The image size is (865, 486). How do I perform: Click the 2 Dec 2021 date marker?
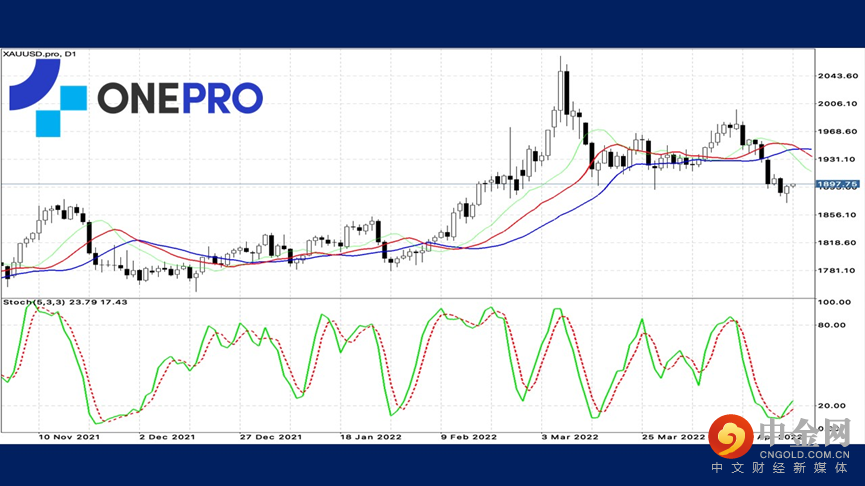tap(167, 437)
